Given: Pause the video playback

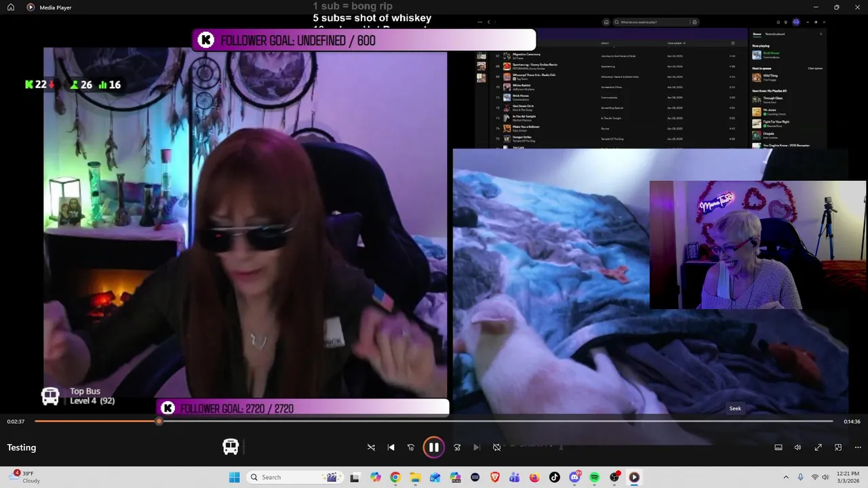Looking at the screenshot, I should coord(433,447).
